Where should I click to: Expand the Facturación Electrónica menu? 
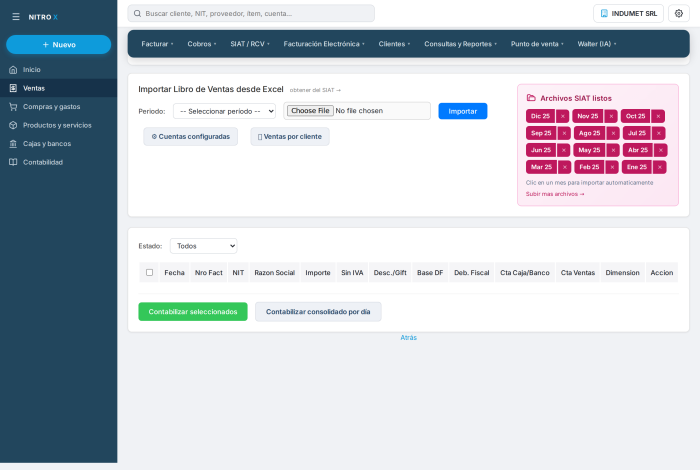(x=324, y=44)
